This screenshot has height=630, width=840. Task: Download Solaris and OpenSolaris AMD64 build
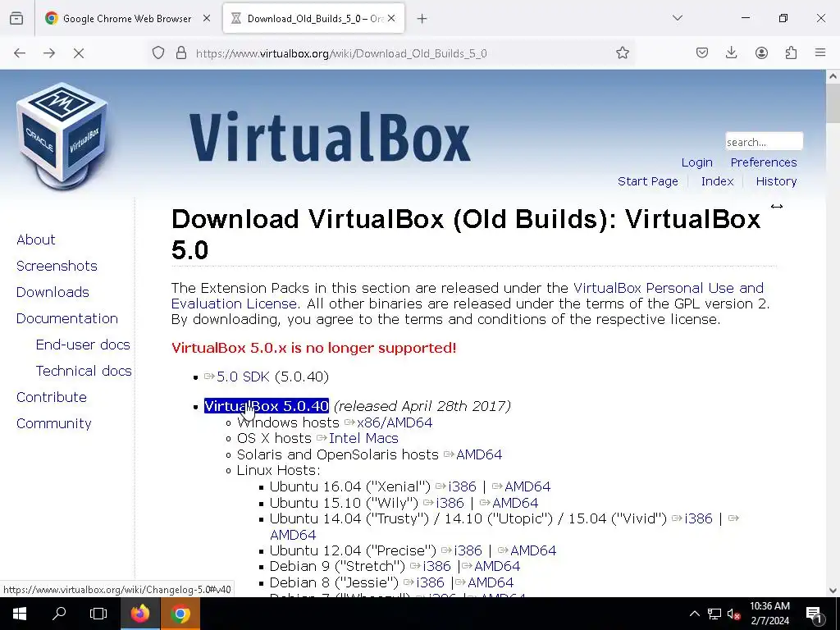(x=479, y=454)
